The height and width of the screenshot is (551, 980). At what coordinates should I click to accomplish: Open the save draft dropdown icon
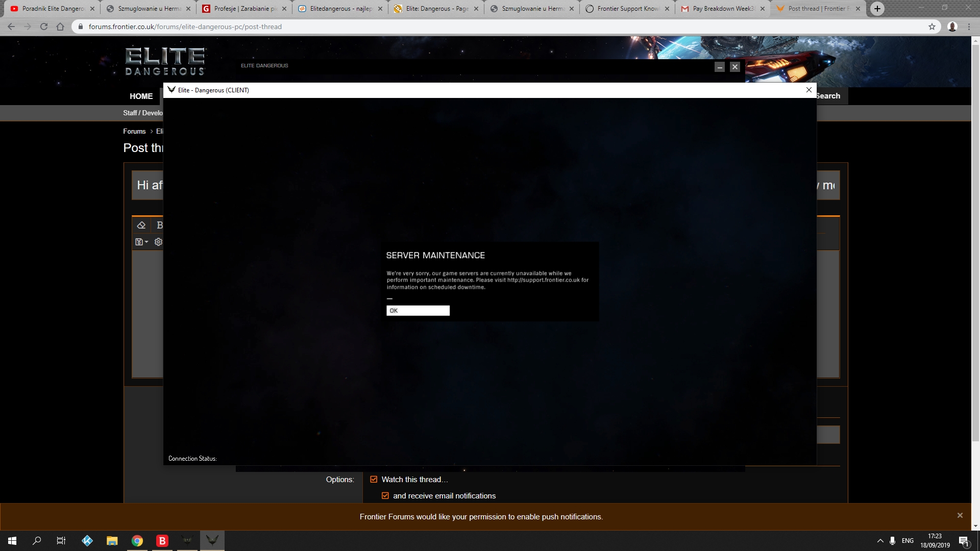[x=141, y=242]
